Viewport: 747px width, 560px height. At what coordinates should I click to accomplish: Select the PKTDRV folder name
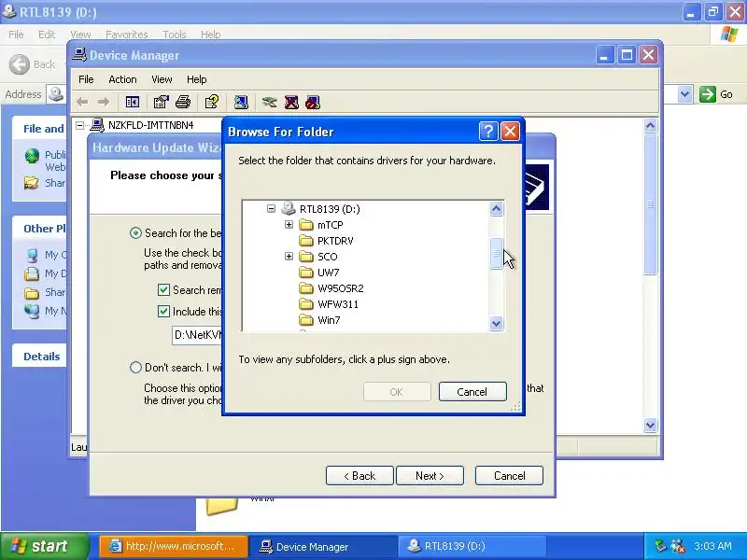[x=335, y=241]
